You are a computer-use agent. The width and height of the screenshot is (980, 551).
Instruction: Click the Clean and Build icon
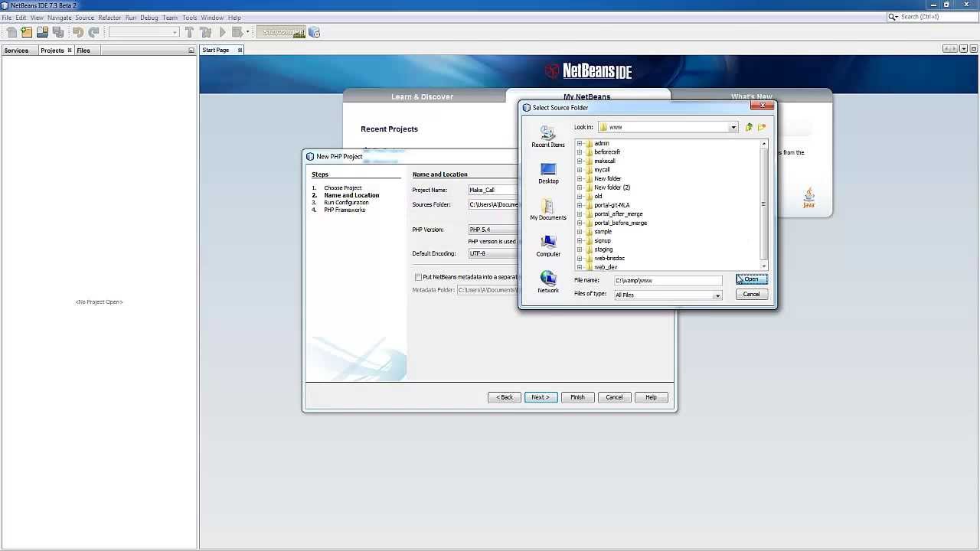click(x=205, y=32)
